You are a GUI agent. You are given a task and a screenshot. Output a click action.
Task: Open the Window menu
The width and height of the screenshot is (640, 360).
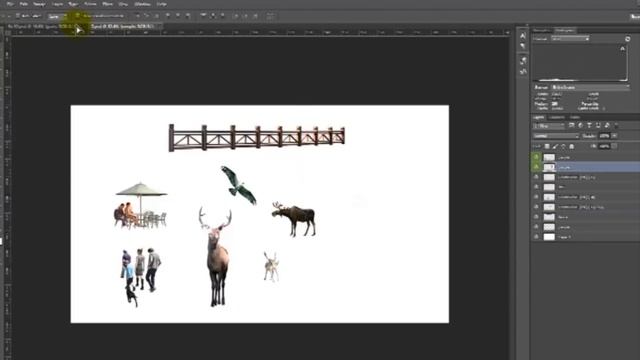(x=142, y=4)
